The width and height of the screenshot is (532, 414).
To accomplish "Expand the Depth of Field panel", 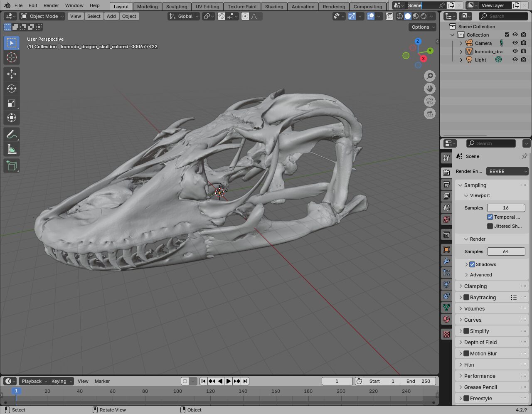I will [480, 342].
